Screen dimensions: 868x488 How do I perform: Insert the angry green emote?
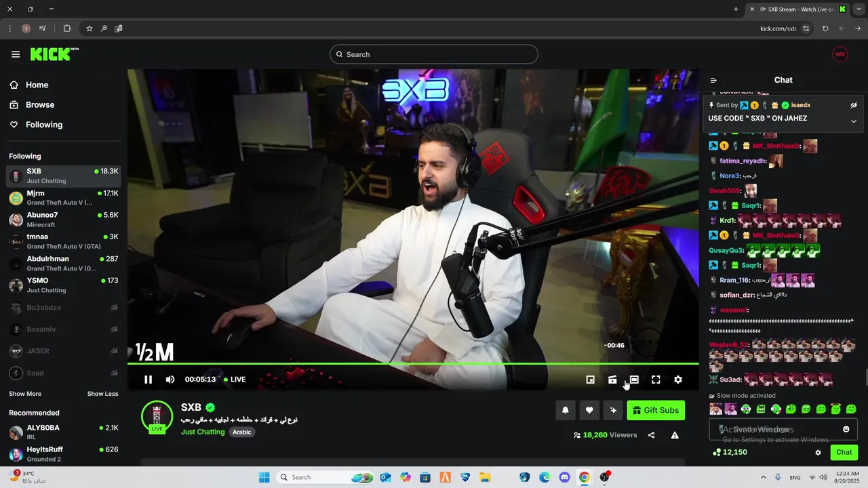[x=761, y=409]
